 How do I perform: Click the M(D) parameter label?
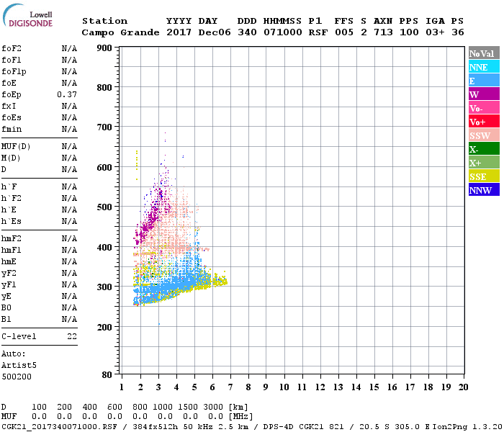(x=11, y=158)
